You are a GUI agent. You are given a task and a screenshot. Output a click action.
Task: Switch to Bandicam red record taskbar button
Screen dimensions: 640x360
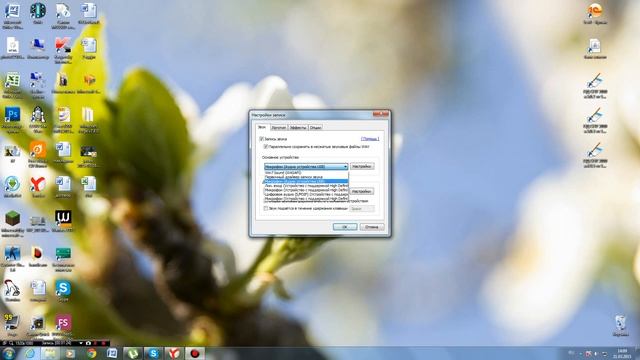click(x=195, y=353)
